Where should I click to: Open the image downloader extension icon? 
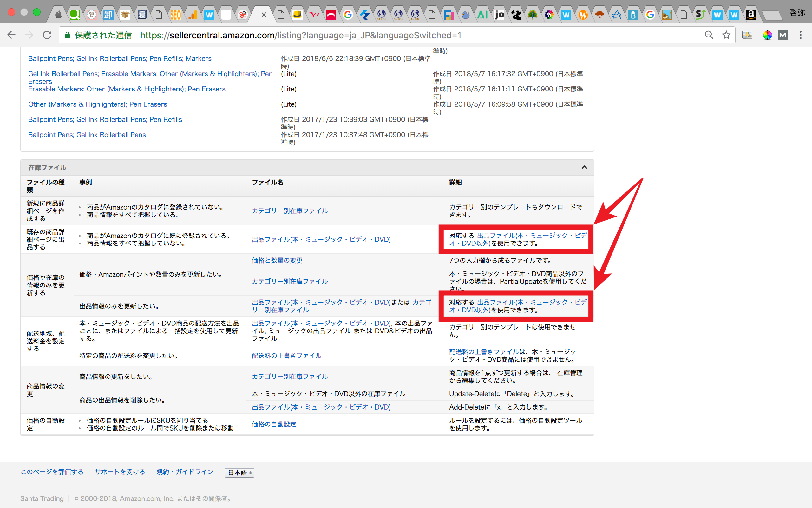pos(747,35)
